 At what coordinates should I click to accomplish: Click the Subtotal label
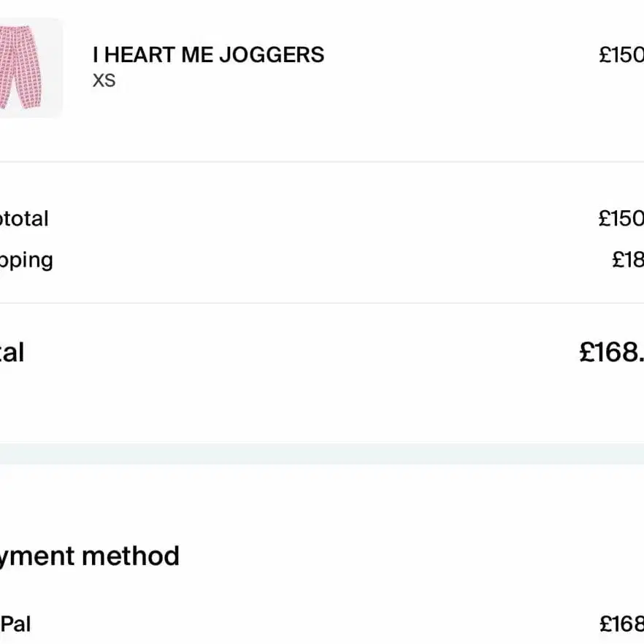click(x=23, y=218)
